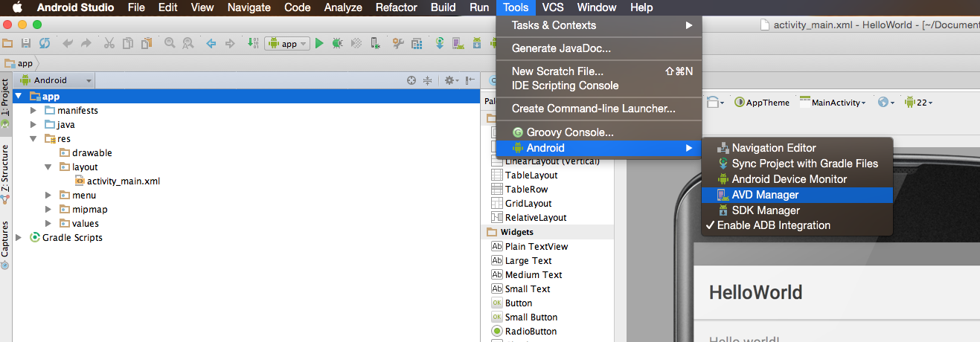
Task: Open Tasks & Contexts submenu
Action: tap(599, 25)
